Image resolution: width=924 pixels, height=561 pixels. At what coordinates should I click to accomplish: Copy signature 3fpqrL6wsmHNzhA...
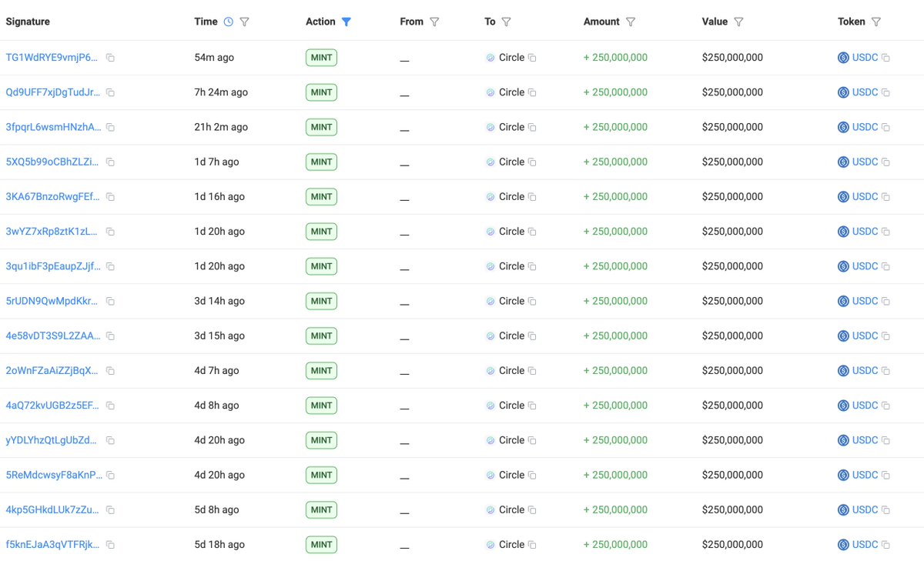tap(110, 127)
